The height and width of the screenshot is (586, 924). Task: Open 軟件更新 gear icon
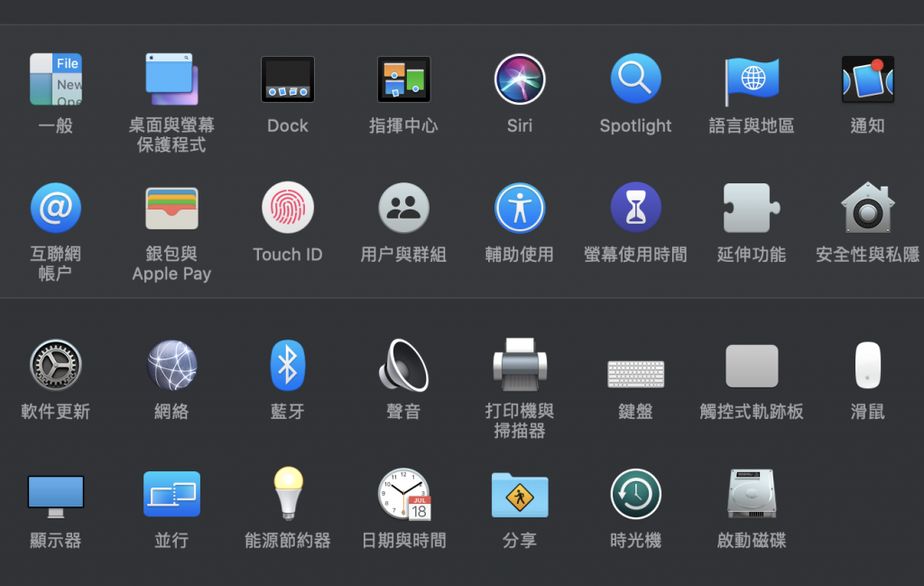pos(56,365)
